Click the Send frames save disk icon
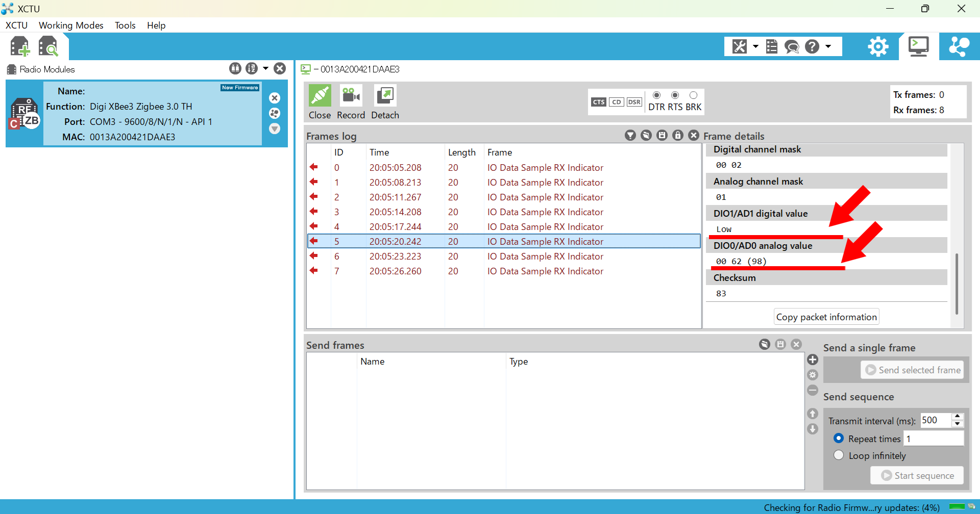The height and width of the screenshot is (514, 980). pos(780,344)
